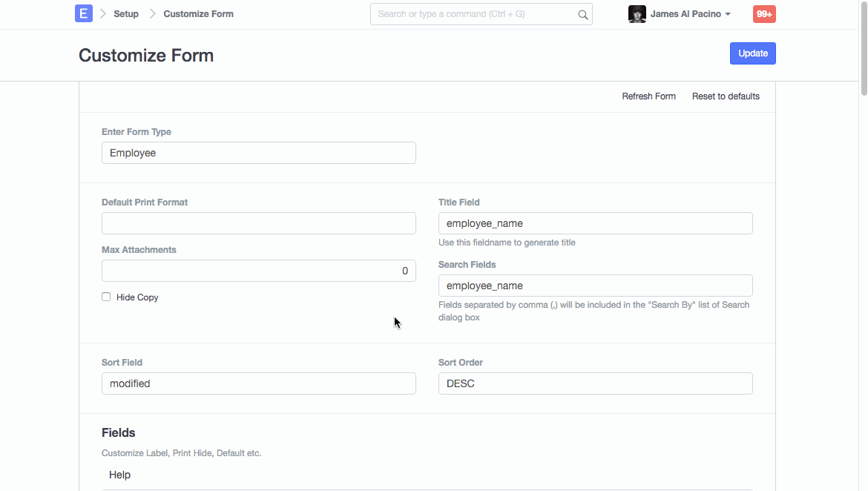Toggle the Hide Copy checkbox
Image resolution: width=868 pixels, height=491 pixels.
click(x=106, y=297)
